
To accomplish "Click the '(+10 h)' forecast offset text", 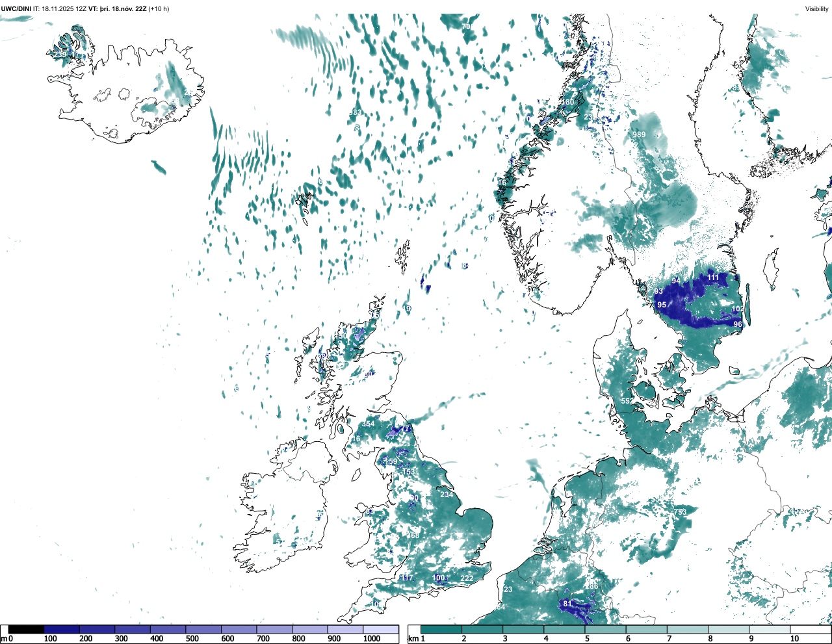I will tap(159, 8).
